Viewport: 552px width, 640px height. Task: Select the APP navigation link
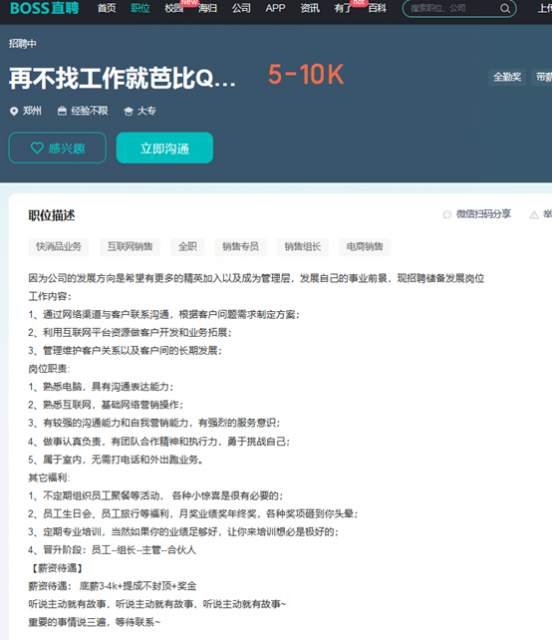point(275,8)
